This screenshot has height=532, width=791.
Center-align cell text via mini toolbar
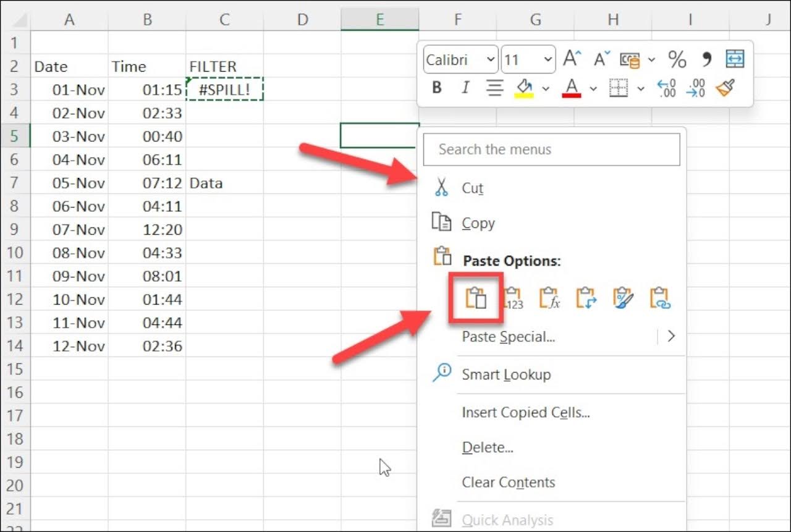point(494,88)
